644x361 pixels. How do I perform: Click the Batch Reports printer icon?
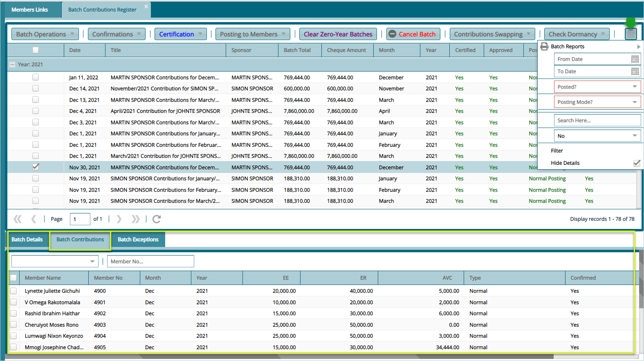544,47
